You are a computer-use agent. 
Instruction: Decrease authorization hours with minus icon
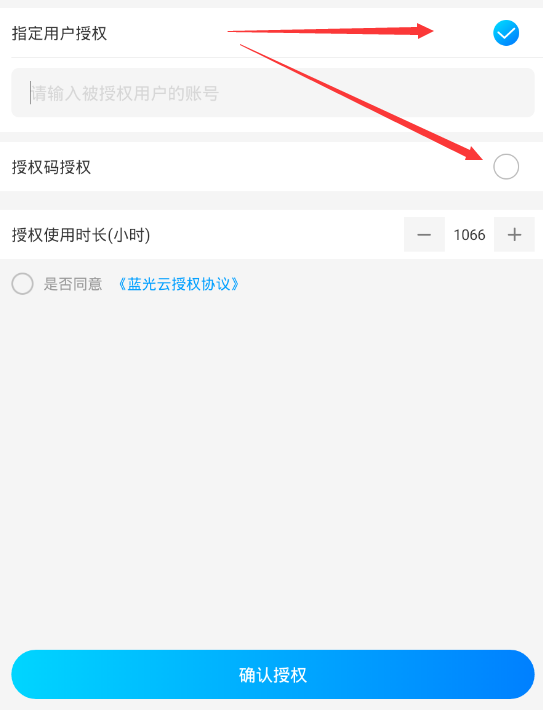pyautogui.click(x=424, y=235)
